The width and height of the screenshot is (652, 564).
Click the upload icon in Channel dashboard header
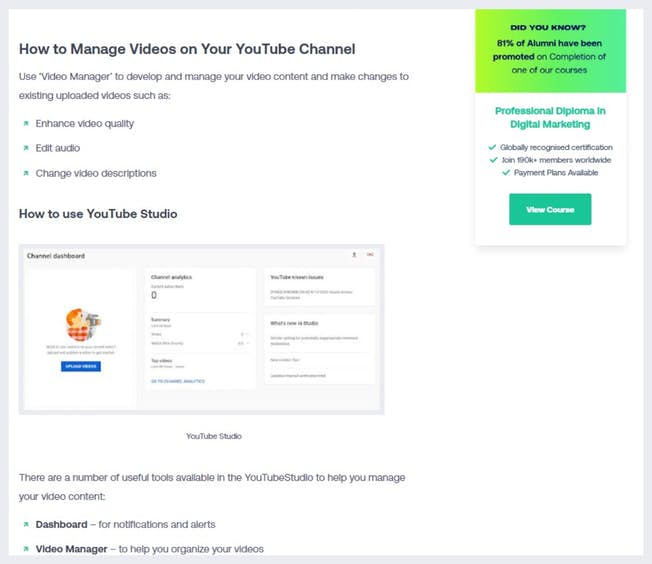354,255
